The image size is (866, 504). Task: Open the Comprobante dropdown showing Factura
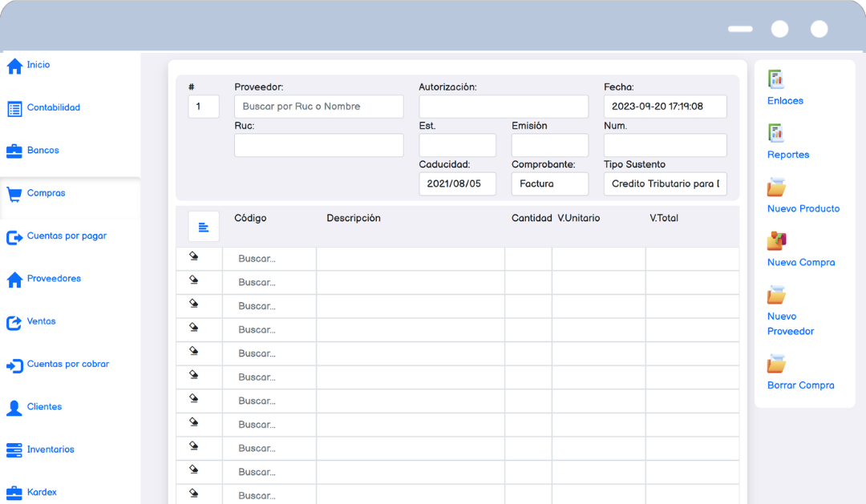click(549, 183)
